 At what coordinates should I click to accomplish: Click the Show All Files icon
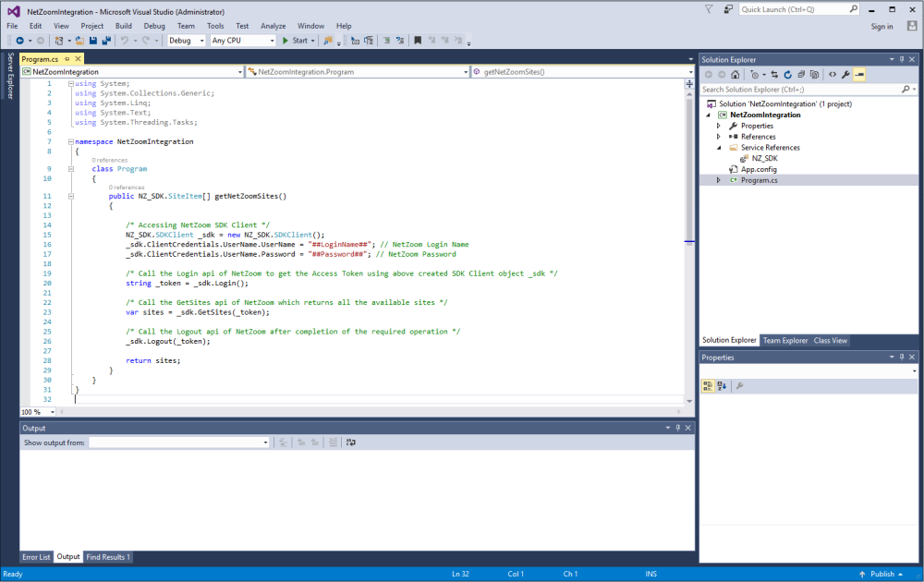pos(814,75)
